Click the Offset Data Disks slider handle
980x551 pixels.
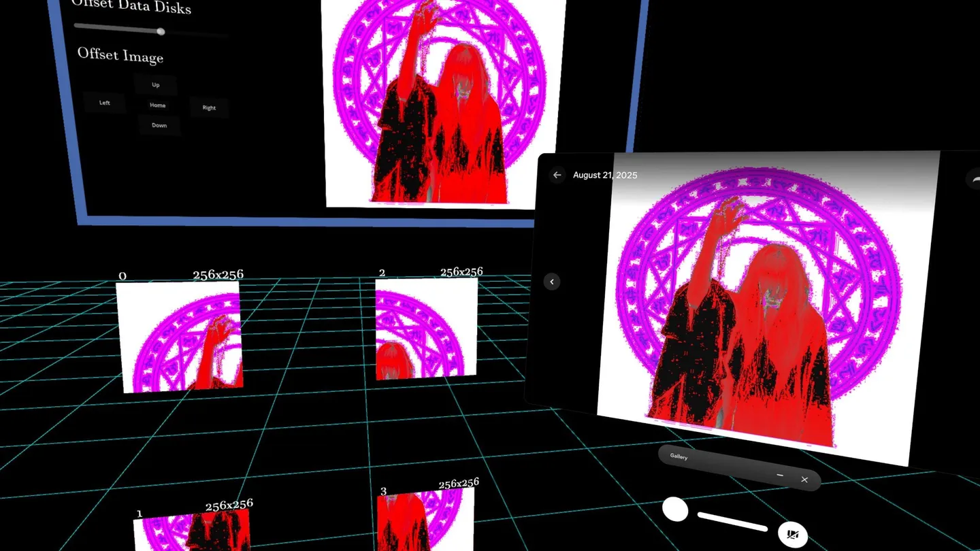[x=161, y=31]
